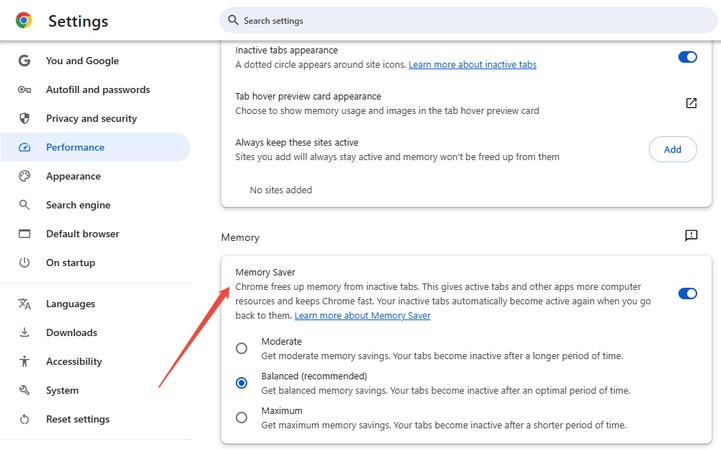Click the Google G icon in sidebar
Screen dimensions: 721x450
[24, 61]
